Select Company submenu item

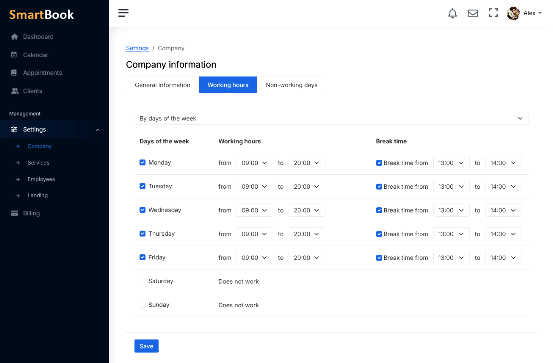[x=40, y=146]
